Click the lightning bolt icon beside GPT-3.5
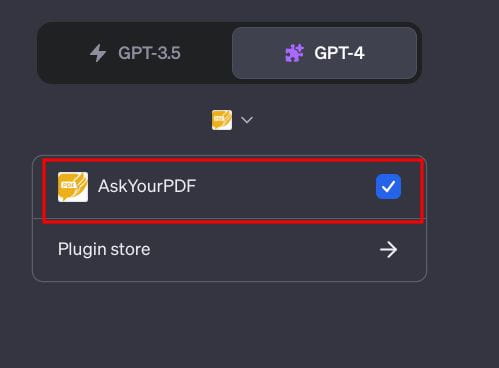The width and height of the screenshot is (499, 368). (98, 53)
